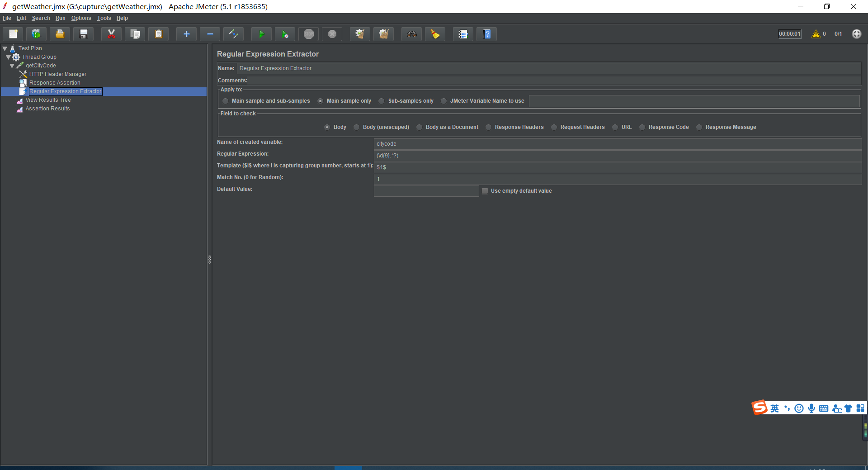868x470 pixels.
Task: Paste using the clipboard icon
Action: coord(158,34)
